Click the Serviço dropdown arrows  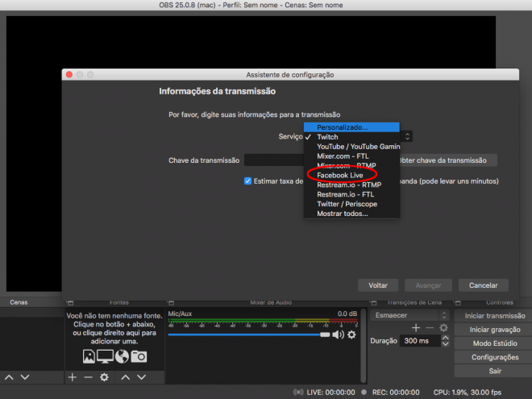[407, 136]
